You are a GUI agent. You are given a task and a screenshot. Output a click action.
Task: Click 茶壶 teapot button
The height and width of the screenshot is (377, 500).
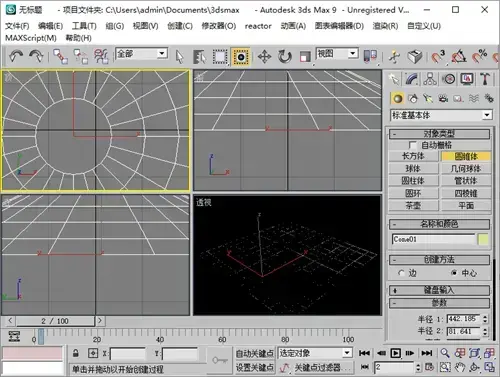coord(413,205)
